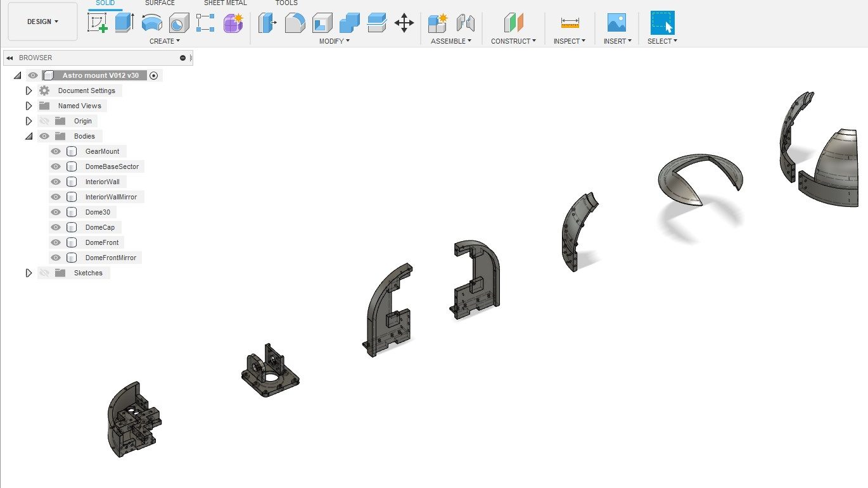Click the Insert image icon
The image size is (868, 488).
[616, 23]
